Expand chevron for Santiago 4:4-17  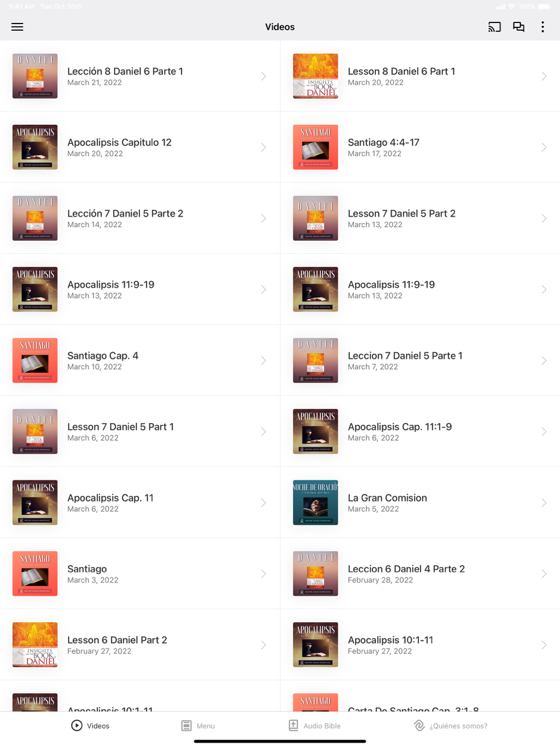[x=544, y=147]
